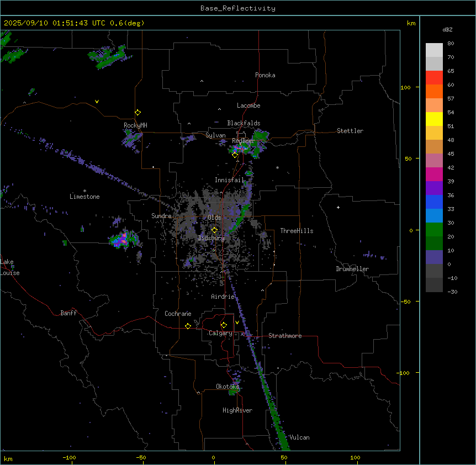Select the light green 20-30 dBZ legend swatch

coord(434,230)
